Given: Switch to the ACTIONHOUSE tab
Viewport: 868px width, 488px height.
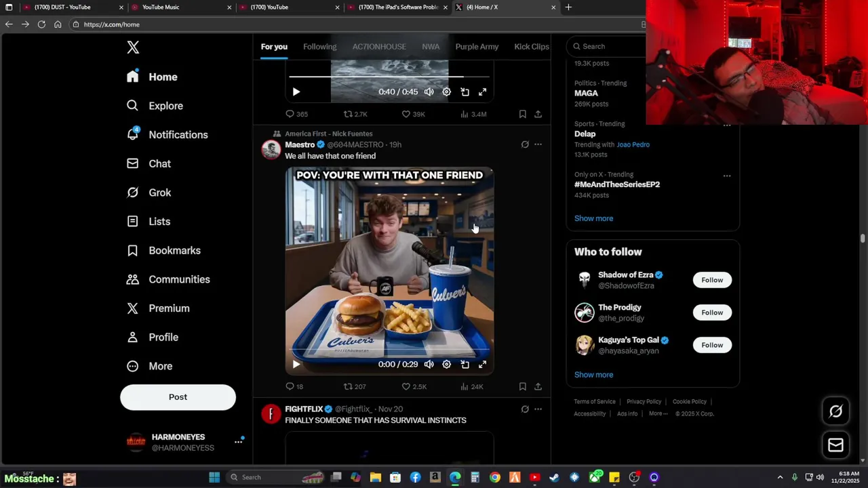Looking at the screenshot, I should [x=379, y=47].
